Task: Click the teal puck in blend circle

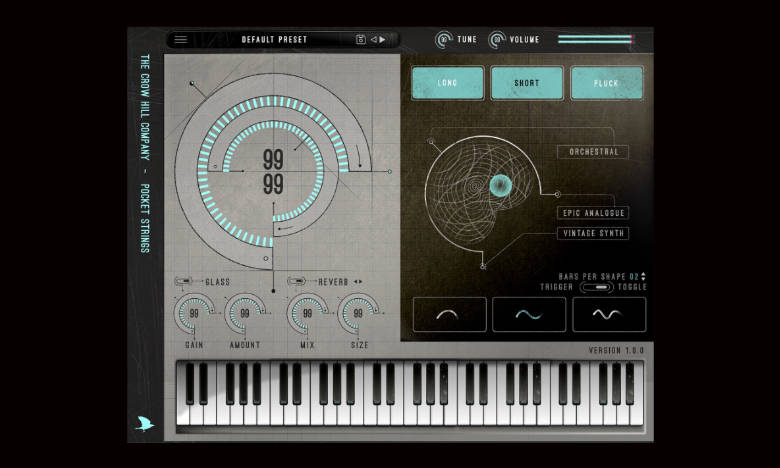Action: [500, 186]
